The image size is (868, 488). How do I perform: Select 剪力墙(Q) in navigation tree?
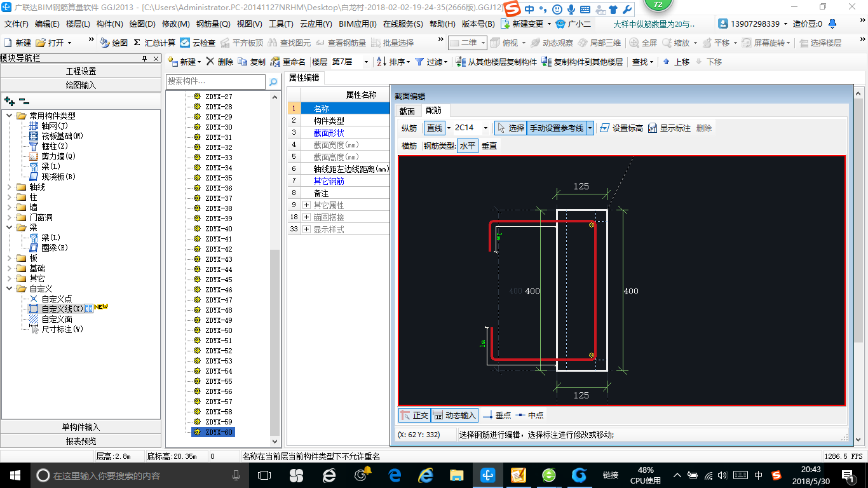(52, 156)
